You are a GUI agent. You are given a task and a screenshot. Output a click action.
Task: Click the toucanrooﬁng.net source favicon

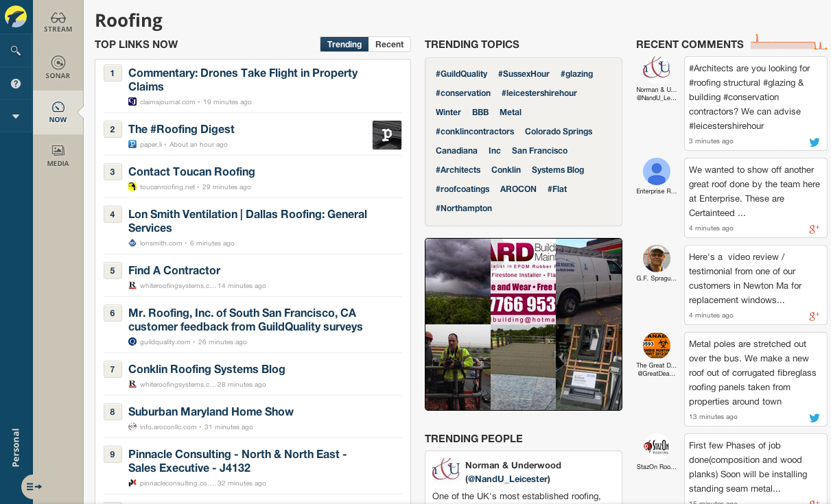(x=132, y=187)
